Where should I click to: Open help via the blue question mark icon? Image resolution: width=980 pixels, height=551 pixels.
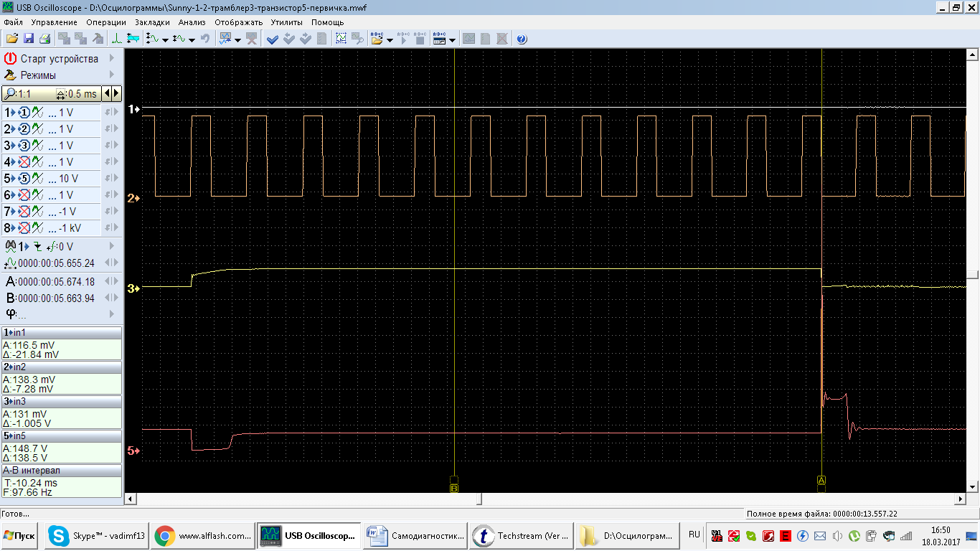click(x=522, y=39)
